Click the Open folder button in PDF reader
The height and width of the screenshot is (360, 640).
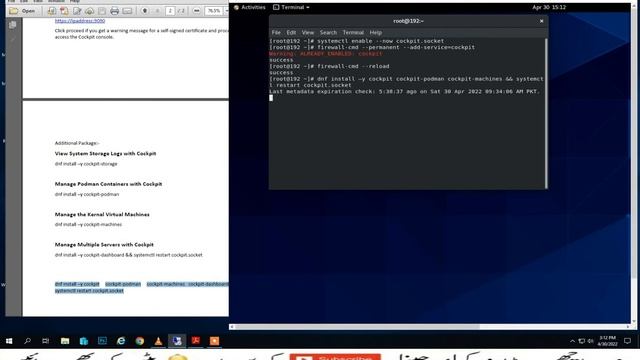click(22, 11)
